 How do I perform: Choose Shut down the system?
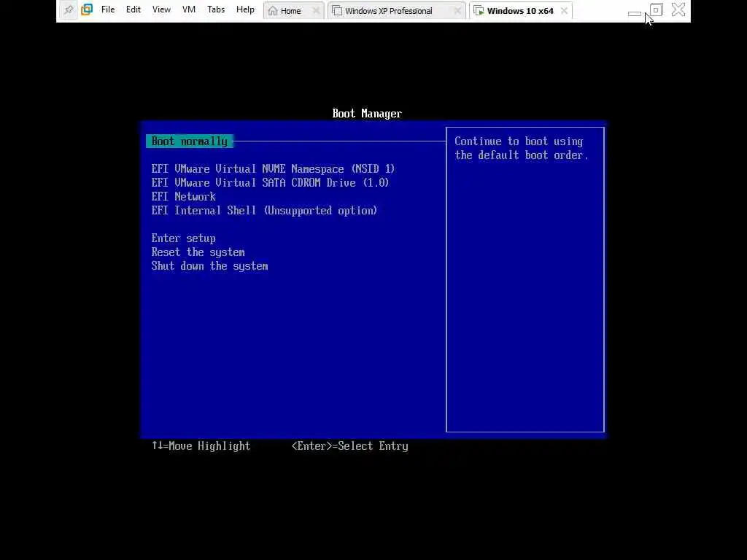click(209, 266)
